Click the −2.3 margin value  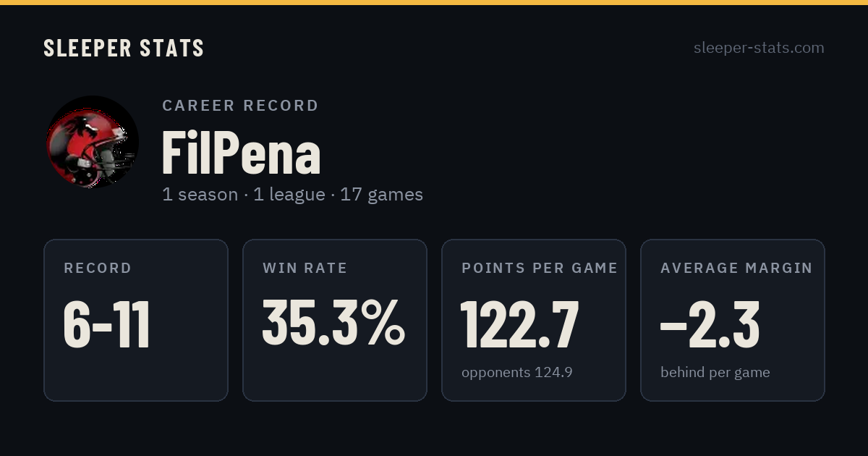pyautogui.click(x=710, y=324)
